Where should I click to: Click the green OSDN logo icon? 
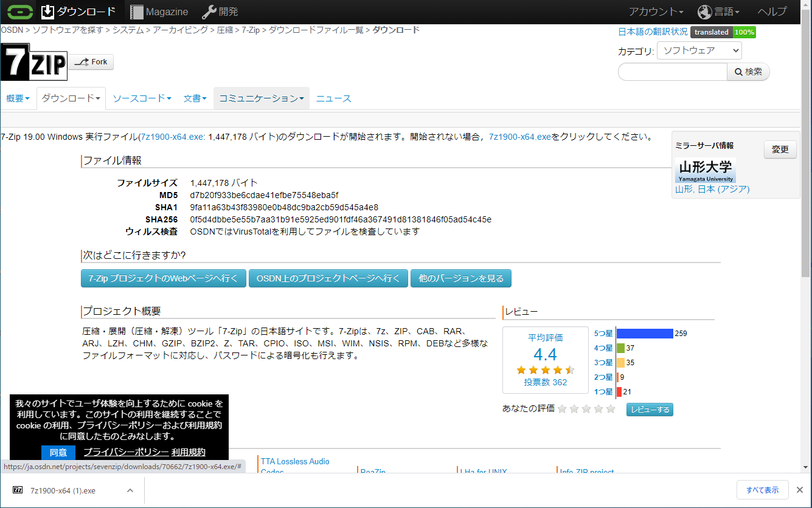tap(20, 12)
